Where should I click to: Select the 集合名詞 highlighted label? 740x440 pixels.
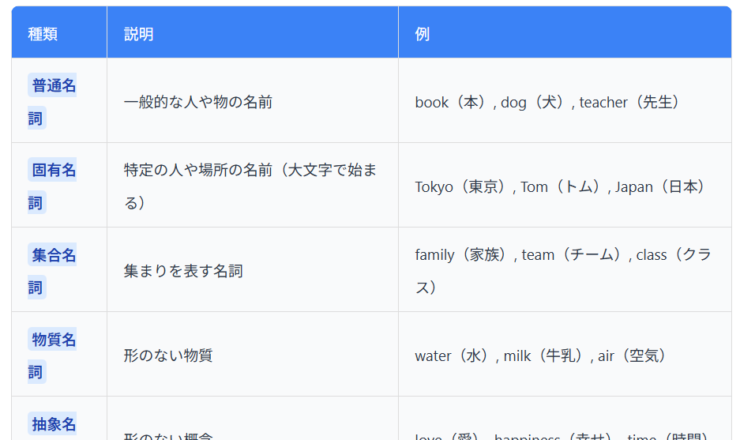(53, 271)
